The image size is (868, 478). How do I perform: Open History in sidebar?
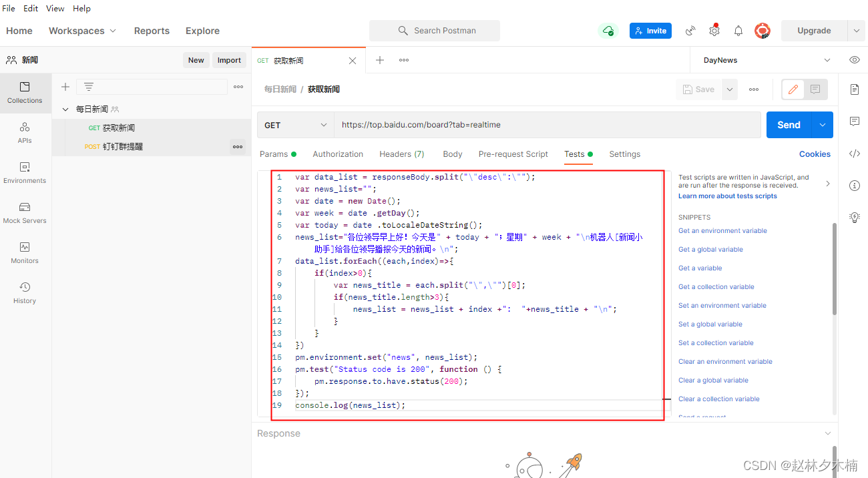[25, 293]
